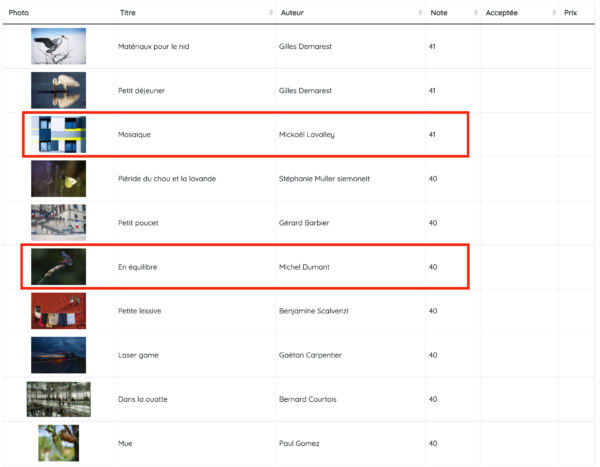Click the sort arrows in the Acceptée column
This screenshot has height=467, width=600.
[x=554, y=13]
